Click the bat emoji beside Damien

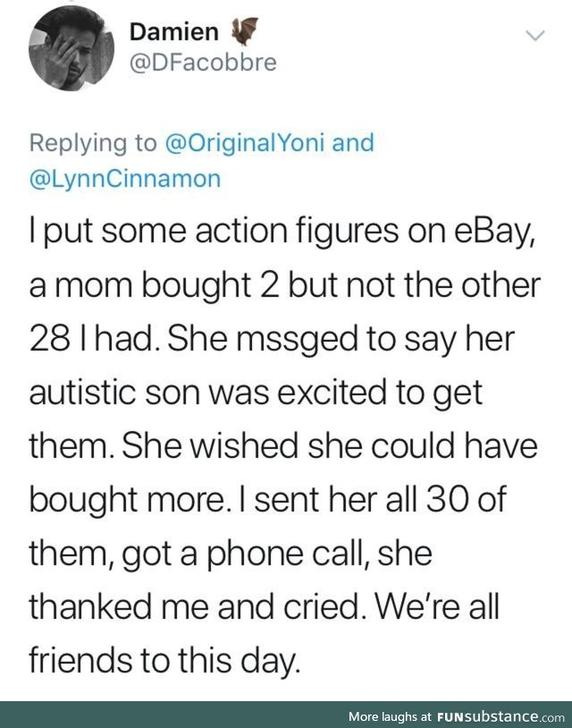tap(245, 31)
